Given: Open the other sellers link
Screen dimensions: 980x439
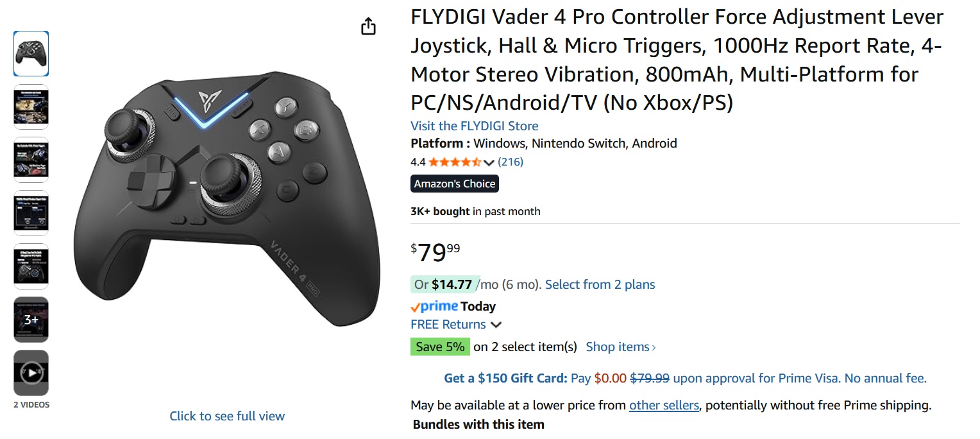Looking at the screenshot, I should click(x=663, y=405).
